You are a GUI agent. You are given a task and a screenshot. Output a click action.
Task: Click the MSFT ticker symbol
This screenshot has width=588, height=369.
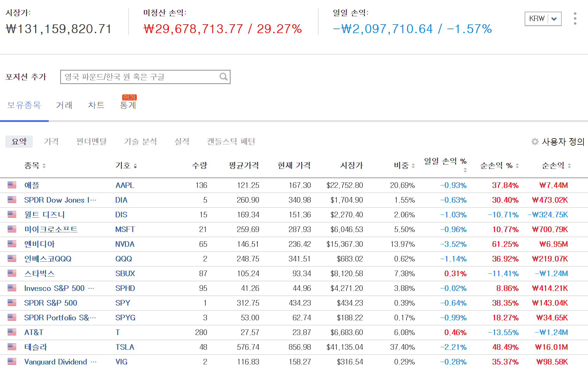[x=125, y=229]
